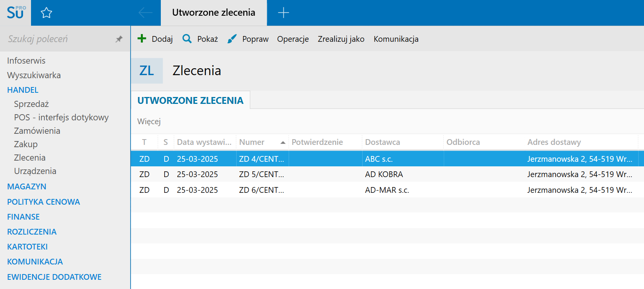Viewport: 644px width, 289px height.
Task: Expand the ROZLICZENIA section
Action: pyautogui.click(x=32, y=232)
